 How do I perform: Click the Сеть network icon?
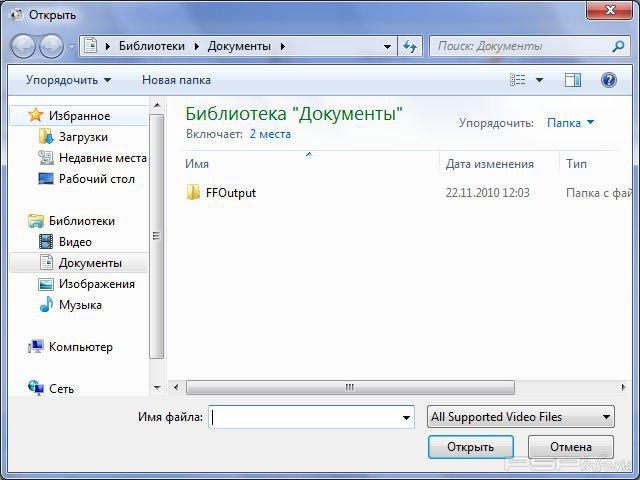(36, 388)
